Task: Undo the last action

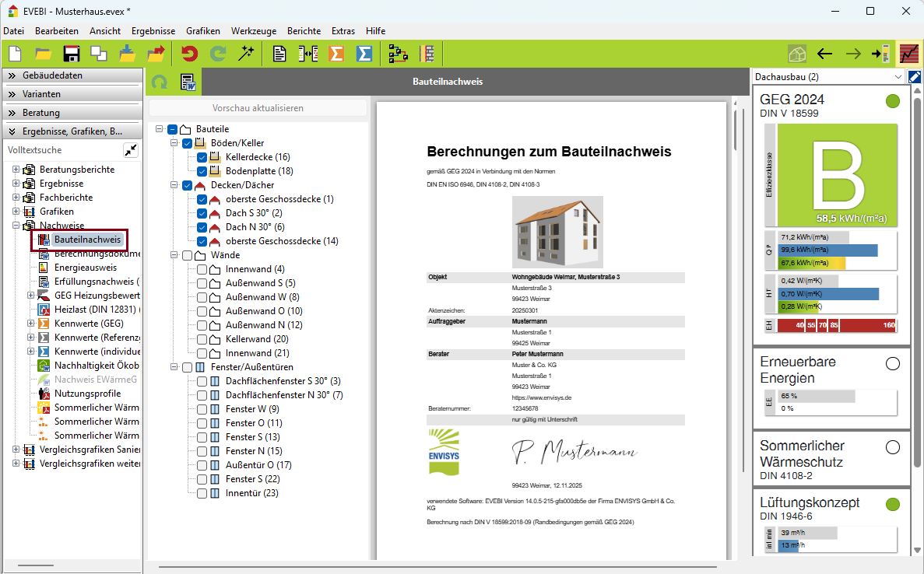Action: pos(188,53)
